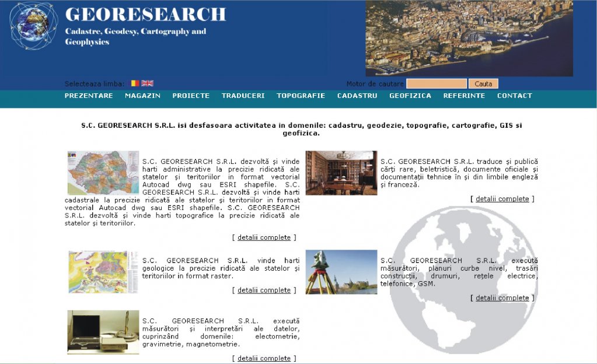Screen dimensions: 597x364
Task: Open detalii complete for translations section
Action: pyautogui.click(x=502, y=199)
